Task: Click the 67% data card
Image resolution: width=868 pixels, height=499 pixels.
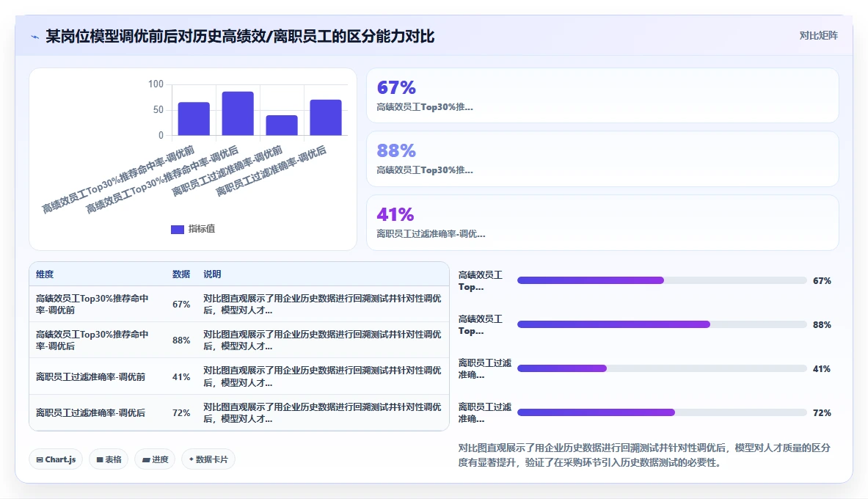Action: click(x=602, y=95)
